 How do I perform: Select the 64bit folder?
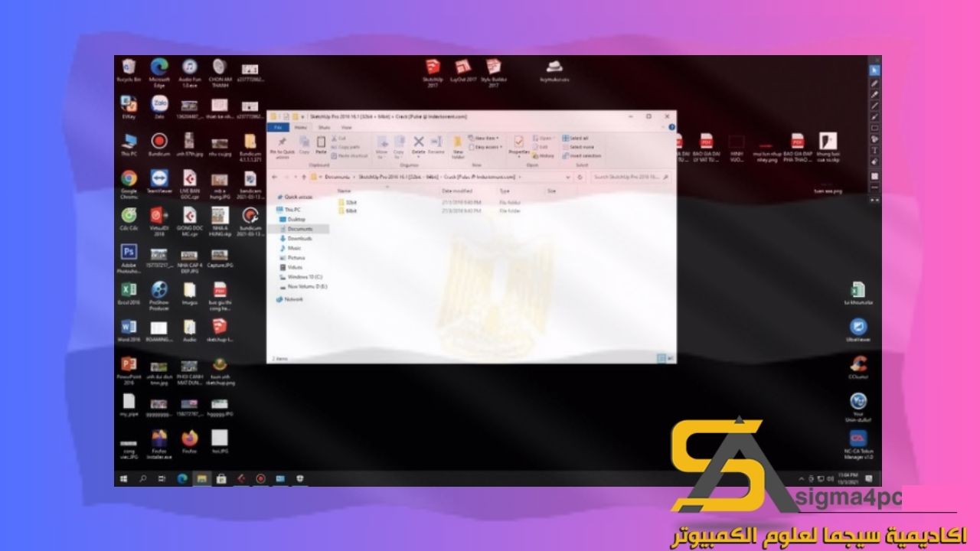pos(348,210)
